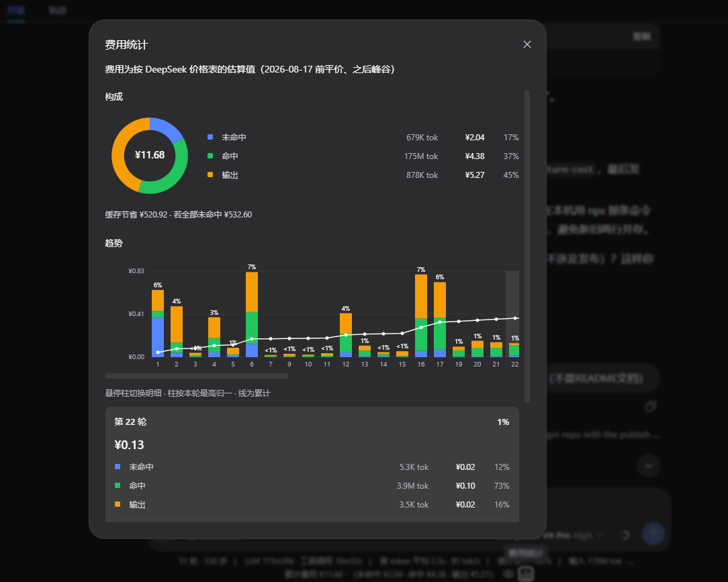The height and width of the screenshot is (582, 728).
Task: Click the 缓存节省 ¥520.92 summary line
Action: [178, 214]
